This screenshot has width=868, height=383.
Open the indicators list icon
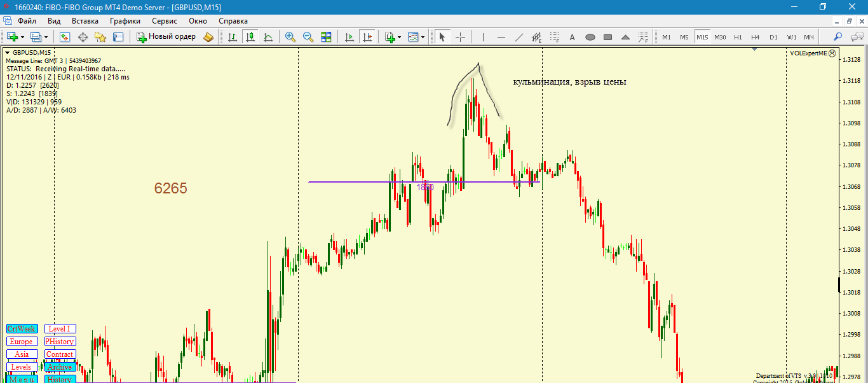click(x=390, y=37)
